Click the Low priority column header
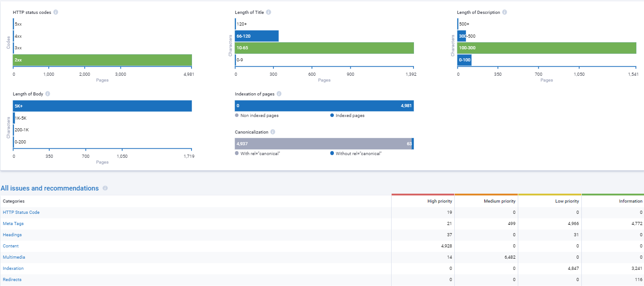 (550, 201)
